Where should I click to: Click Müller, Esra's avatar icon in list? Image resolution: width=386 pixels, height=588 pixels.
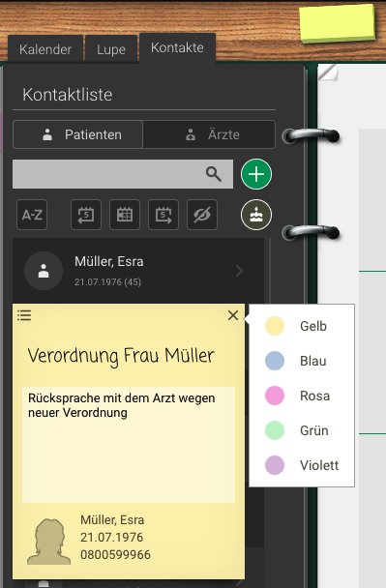click(x=44, y=271)
